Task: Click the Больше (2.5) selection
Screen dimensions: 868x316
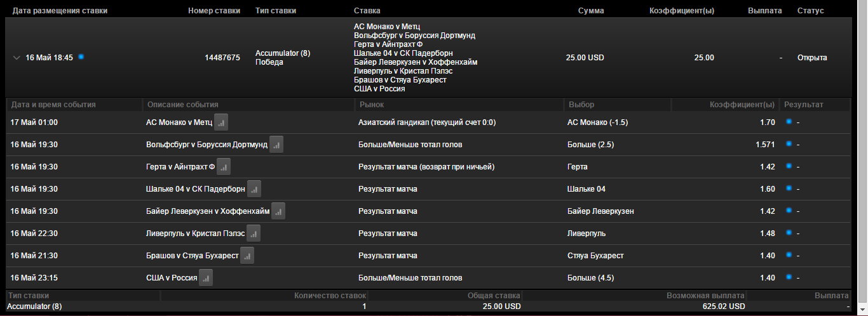Action: (590, 144)
